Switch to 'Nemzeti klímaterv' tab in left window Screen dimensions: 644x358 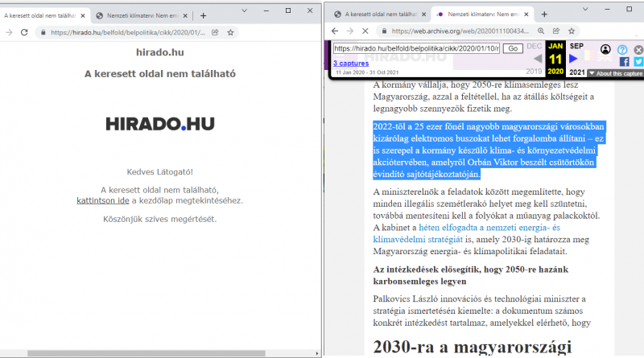tap(142, 15)
